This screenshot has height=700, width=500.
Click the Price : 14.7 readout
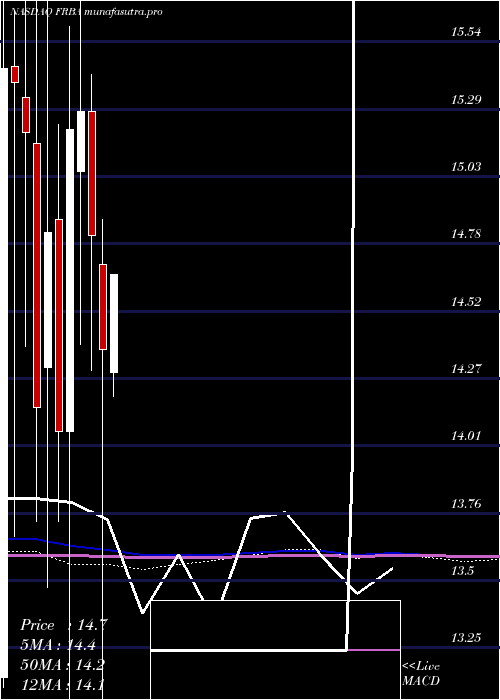(64, 625)
